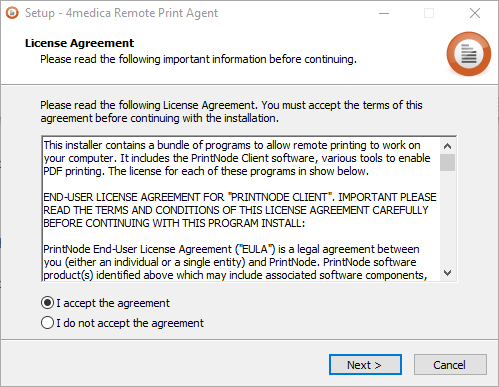This screenshot has width=499, height=387.
Task: Continue with the Next > button
Action: pos(365,365)
